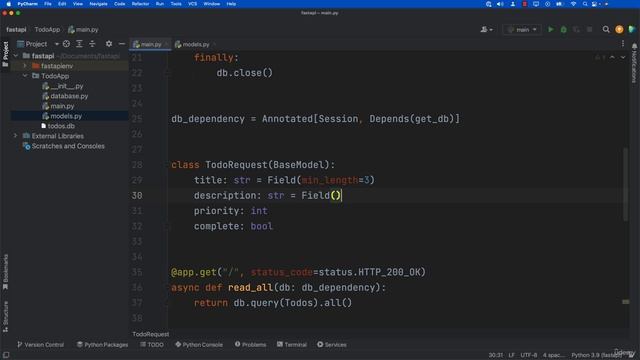Switch to the main.py editor tab
Viewport: 640px width, 360px height.
pos(151,44)
